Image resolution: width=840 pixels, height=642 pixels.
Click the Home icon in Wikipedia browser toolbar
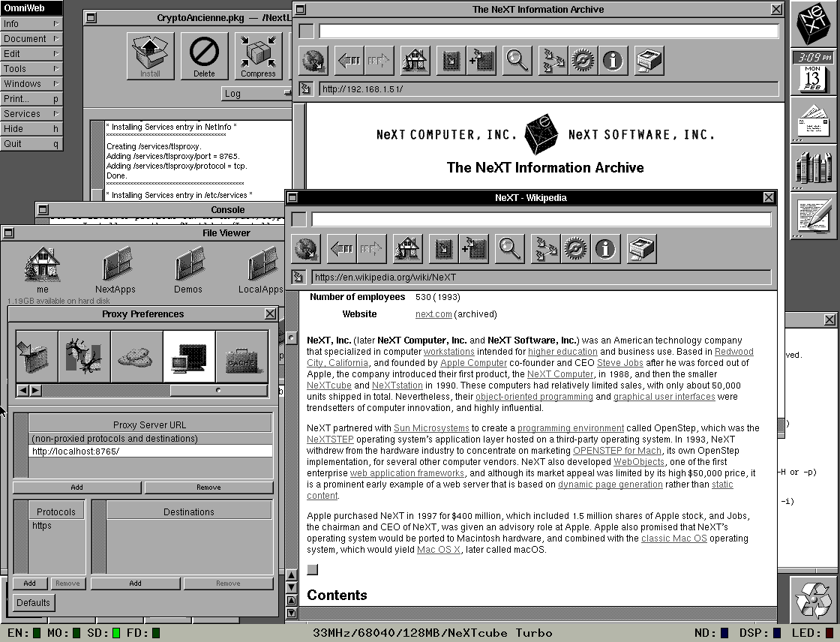tap(407, 249)
